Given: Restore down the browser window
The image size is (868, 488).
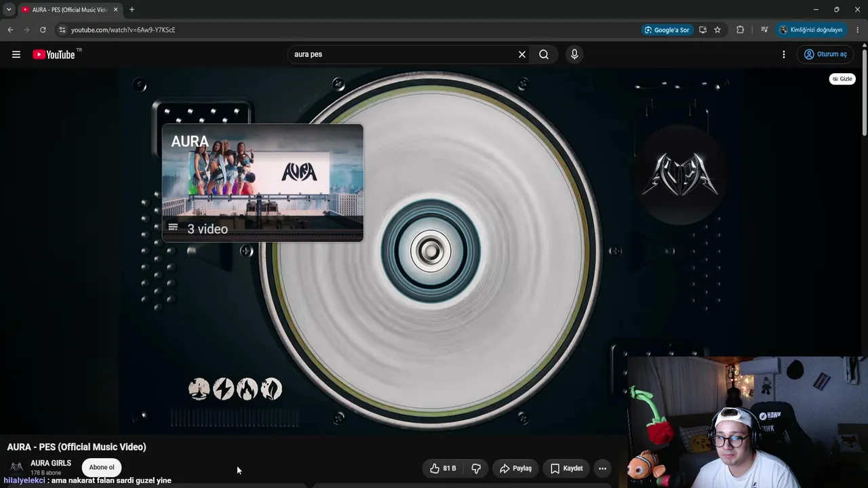Looking at the screenshot, I should pos(836,9).
